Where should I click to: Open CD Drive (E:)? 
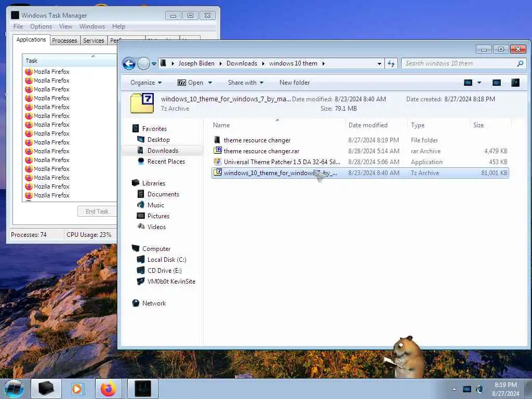164,270
